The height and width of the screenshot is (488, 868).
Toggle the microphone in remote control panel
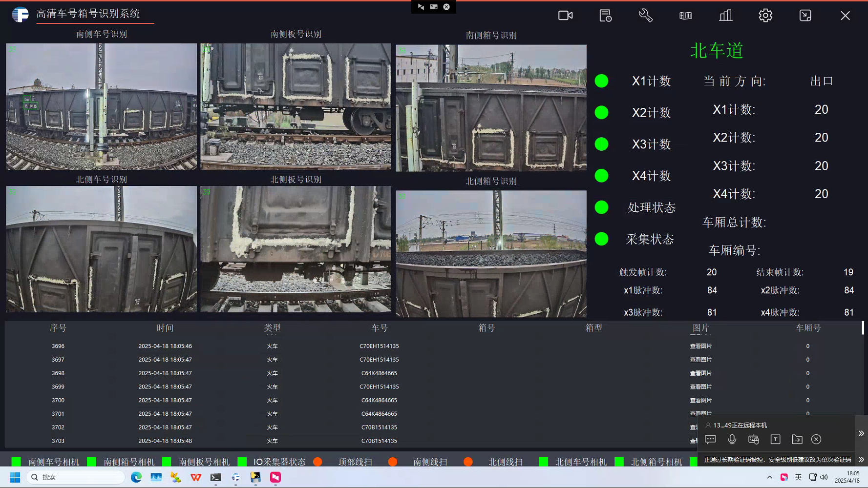tap(732, 439)
